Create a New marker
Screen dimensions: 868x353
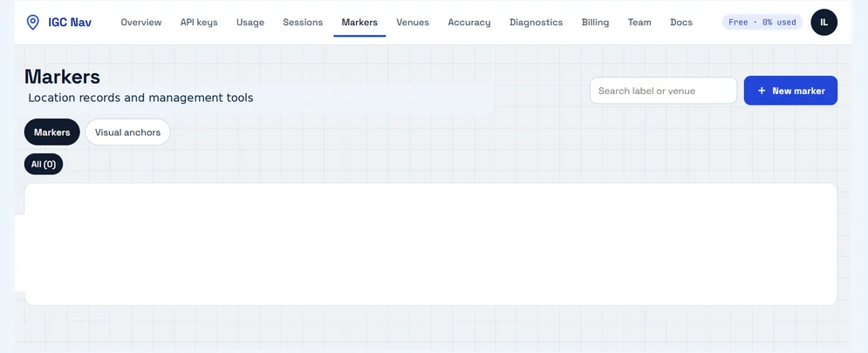coord(790,91)
